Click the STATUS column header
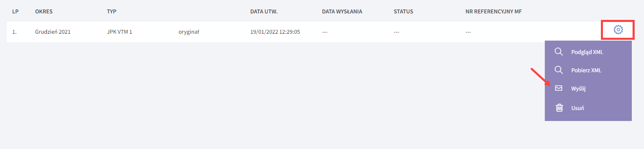Viewport: 644px width, 149px height. [403, 11]
